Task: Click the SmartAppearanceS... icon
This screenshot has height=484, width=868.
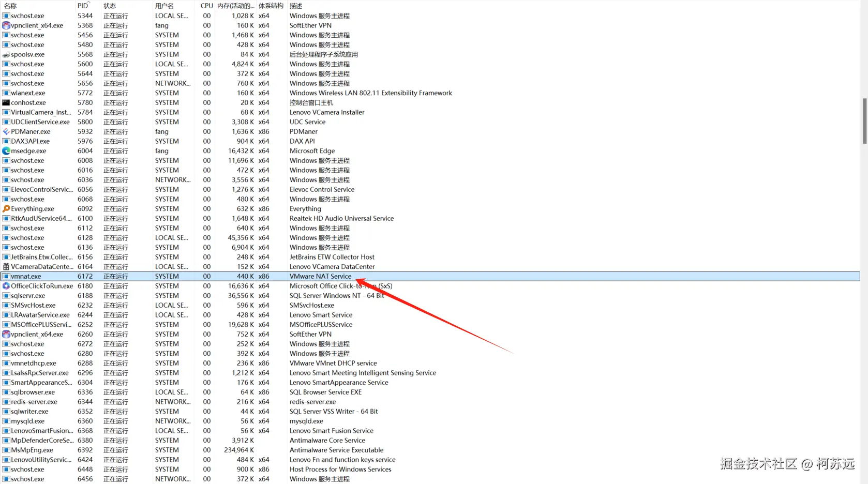Action: pyautogui.click(x=6, y=383)
